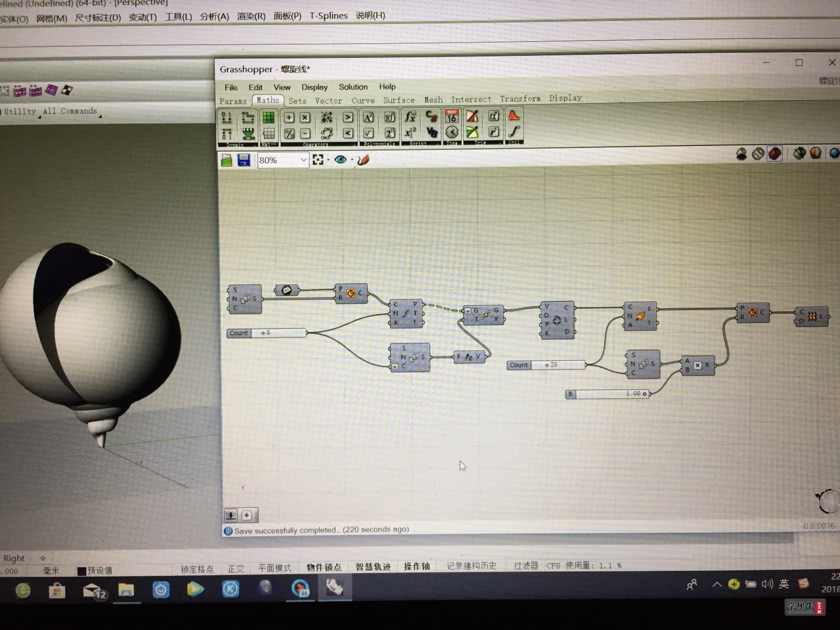Toggle 物件锁点 object snap in Rhino
This screenshot has height=630, width=840.
pos(324,567)
